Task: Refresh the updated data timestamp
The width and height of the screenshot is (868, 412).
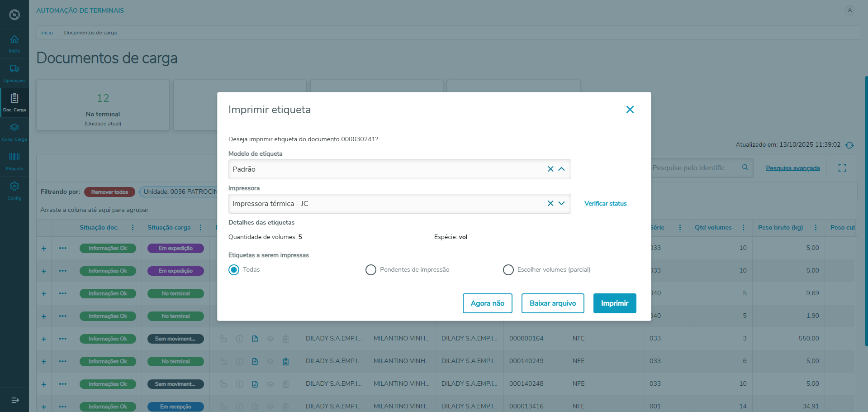Action: [x=849, y=145]
